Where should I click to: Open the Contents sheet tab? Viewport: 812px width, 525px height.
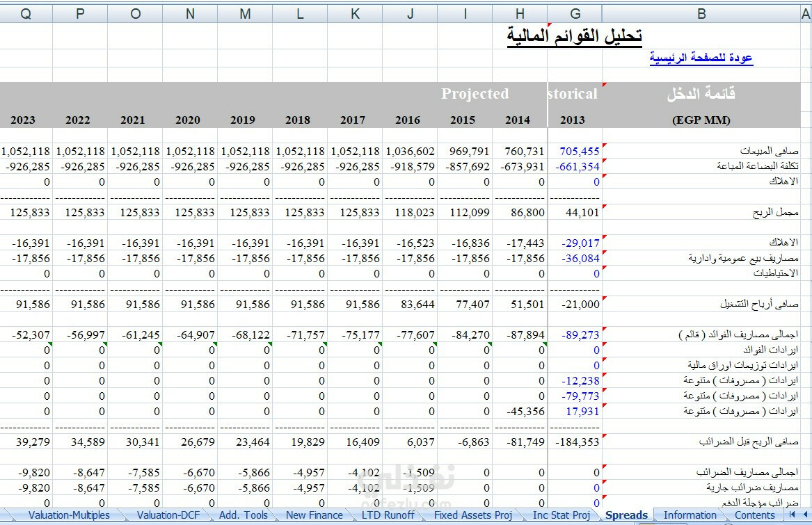click(754, 515)
